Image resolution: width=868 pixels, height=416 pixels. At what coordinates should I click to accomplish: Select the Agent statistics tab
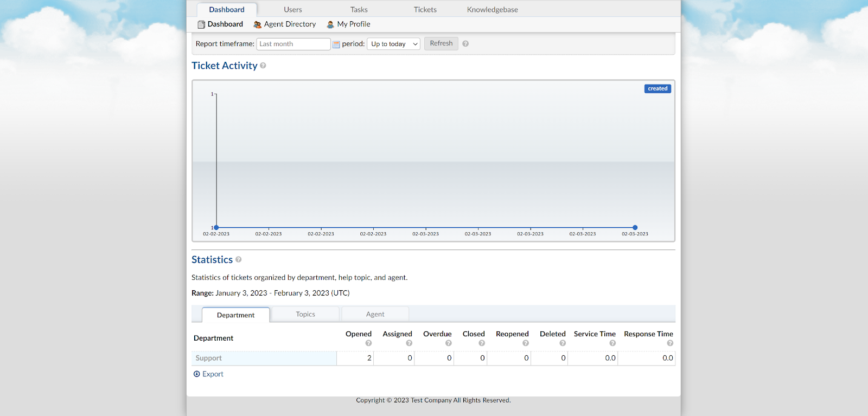(375, 315)
